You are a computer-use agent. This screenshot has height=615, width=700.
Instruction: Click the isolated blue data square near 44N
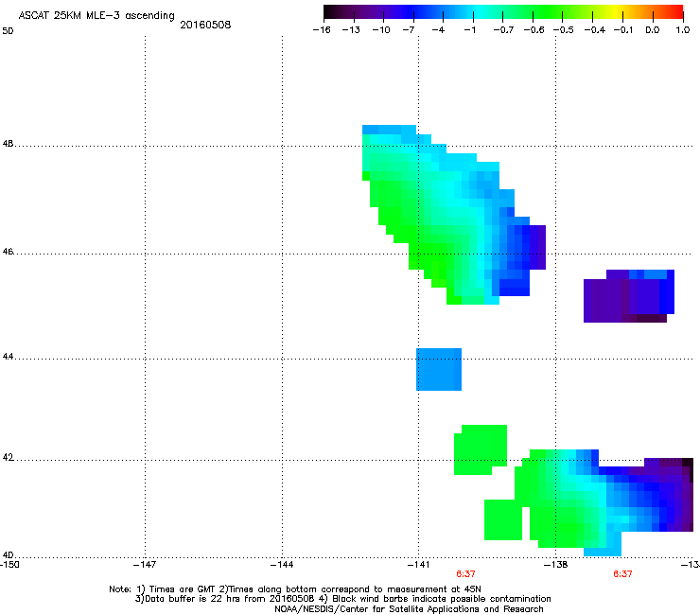439,369
